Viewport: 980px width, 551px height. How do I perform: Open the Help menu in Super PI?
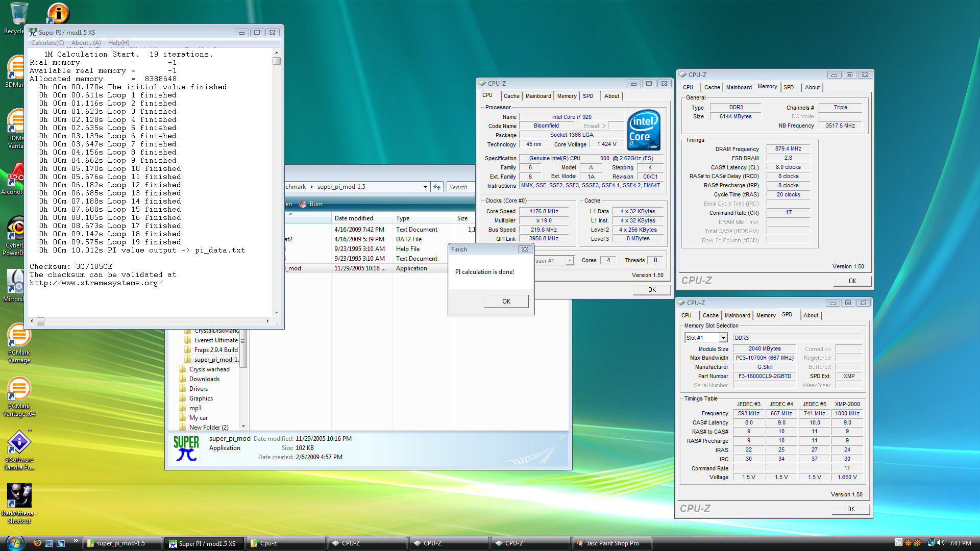pos(118,43)
